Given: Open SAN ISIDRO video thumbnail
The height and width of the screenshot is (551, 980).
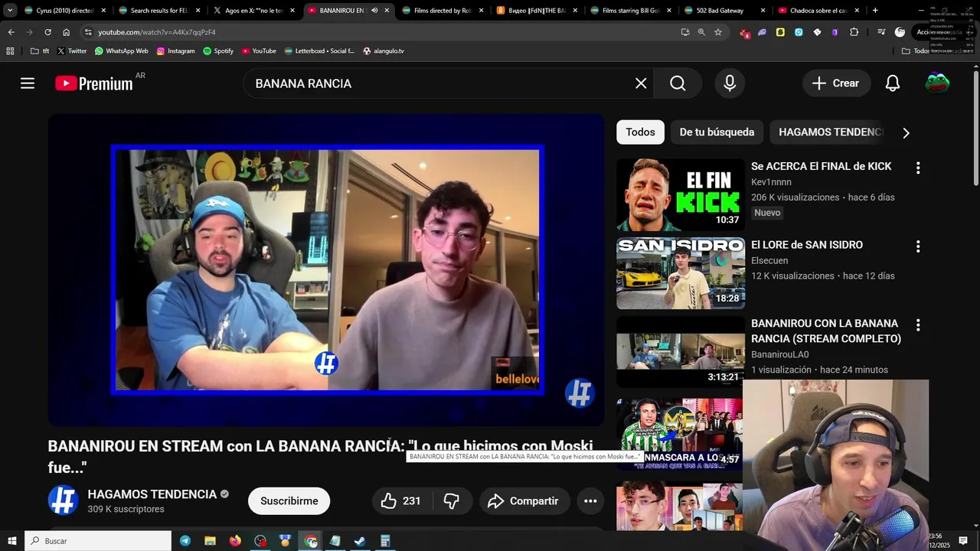Looking at the screenshot, I should (x=681, y=273).
